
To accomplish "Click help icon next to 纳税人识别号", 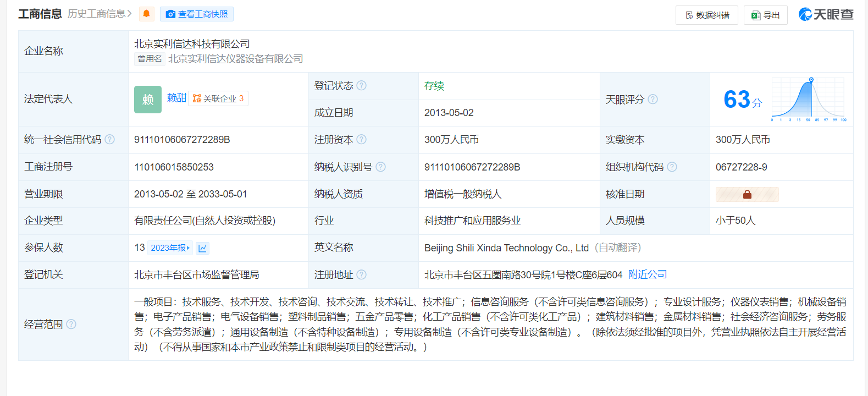I will [380, 167].
